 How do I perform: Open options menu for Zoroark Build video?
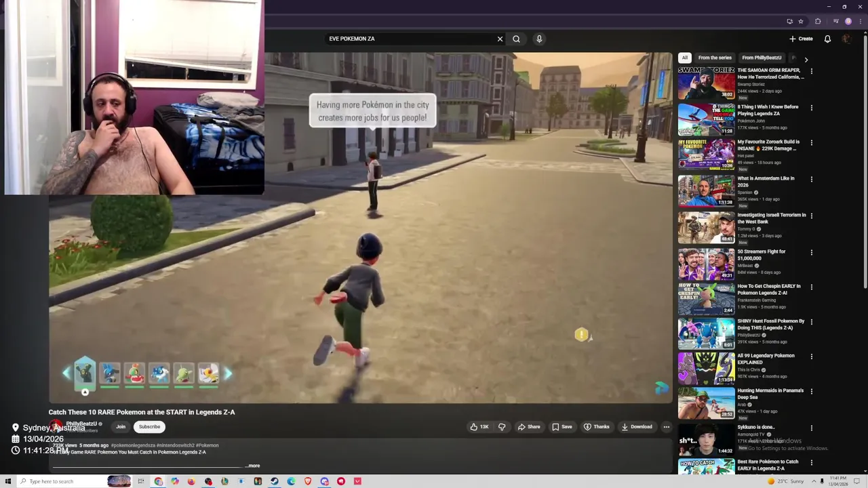[811, 143]
